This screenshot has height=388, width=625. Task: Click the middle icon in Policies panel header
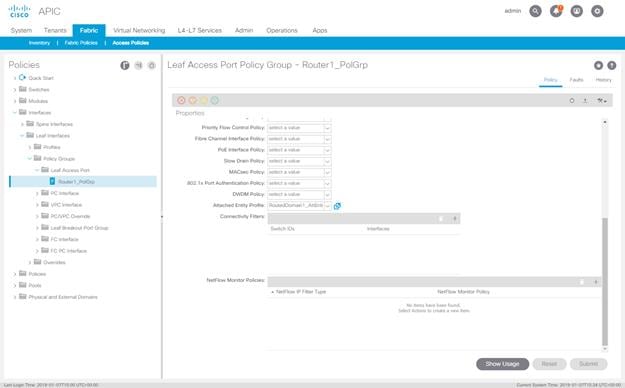point(138,65)
